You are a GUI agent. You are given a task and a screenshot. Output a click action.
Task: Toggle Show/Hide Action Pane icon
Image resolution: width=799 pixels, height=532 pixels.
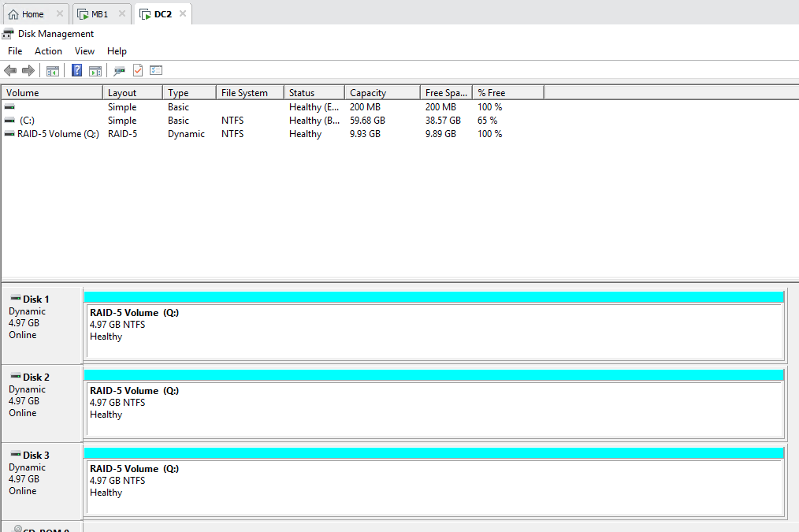click(x=95, y=71)
